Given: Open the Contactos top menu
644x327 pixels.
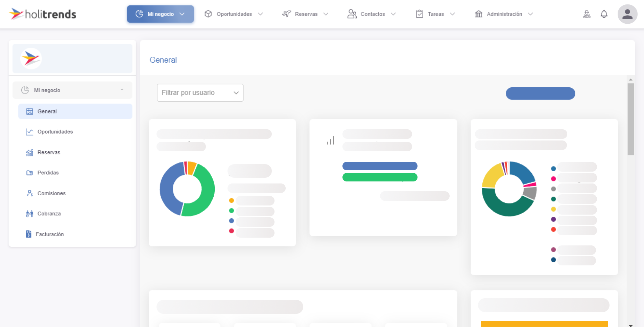Looking at the screenshot, I should [372, 14].
